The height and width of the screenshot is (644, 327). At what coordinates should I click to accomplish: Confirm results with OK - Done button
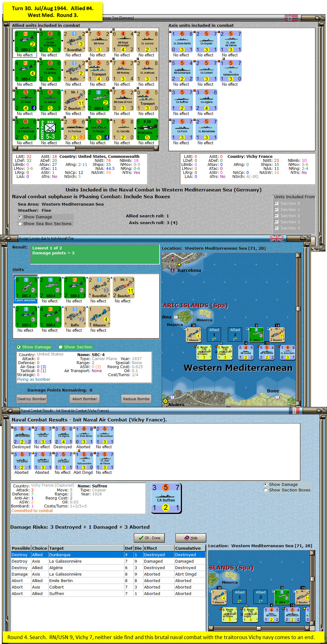[149, 538]
